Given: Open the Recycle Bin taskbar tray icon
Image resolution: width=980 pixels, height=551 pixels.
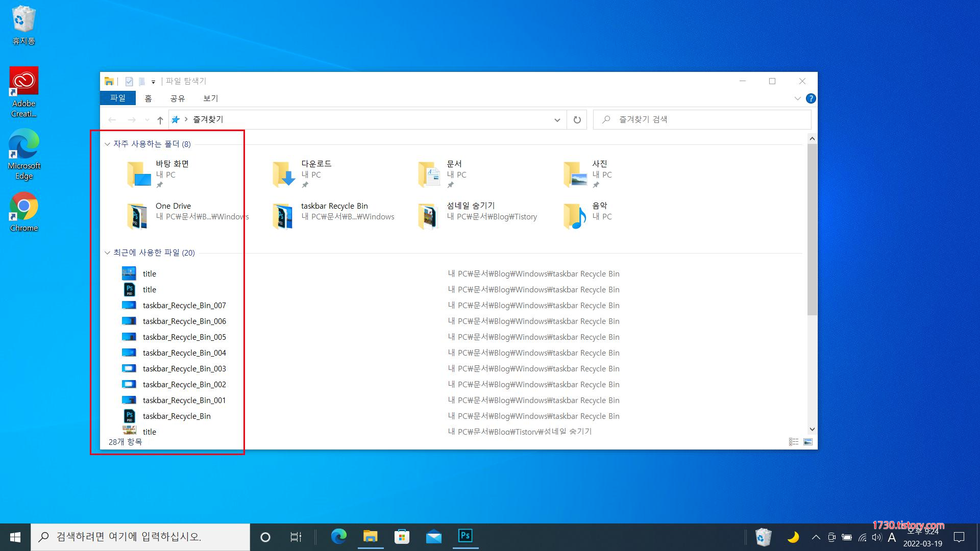Looking at the screenshot, I should coord(763,537).
